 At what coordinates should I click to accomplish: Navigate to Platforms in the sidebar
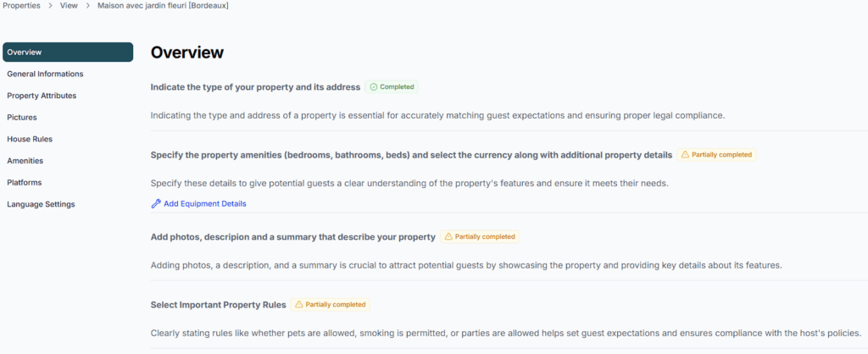pos(25,183)
